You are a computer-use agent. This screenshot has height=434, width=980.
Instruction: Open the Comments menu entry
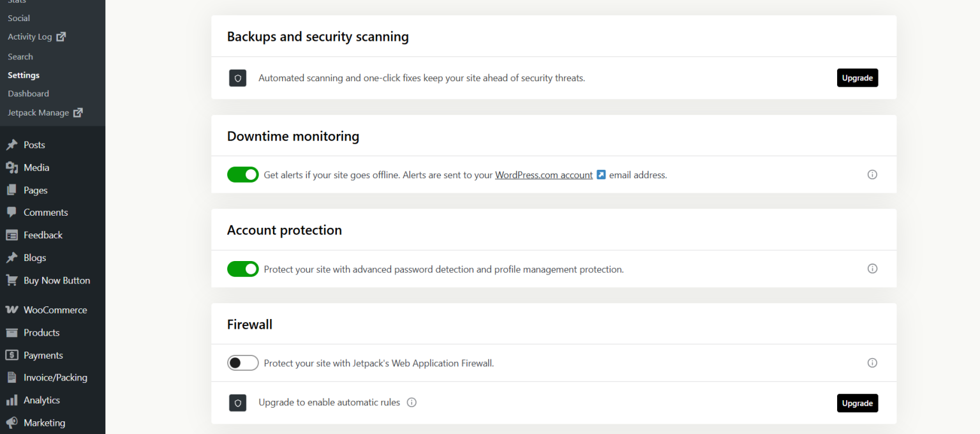[x=45, y=212]
